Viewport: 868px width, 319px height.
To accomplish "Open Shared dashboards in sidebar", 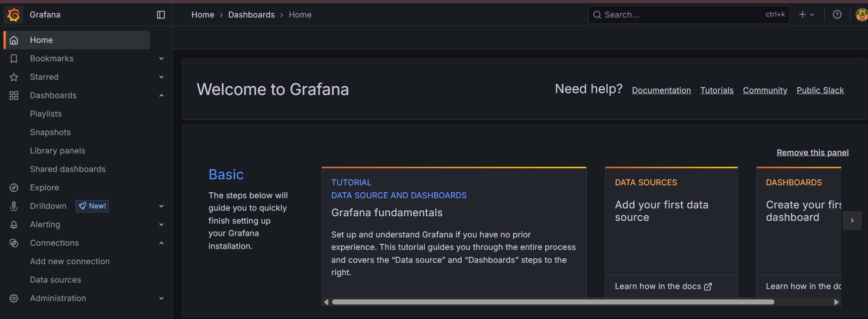I will (68, 169).
